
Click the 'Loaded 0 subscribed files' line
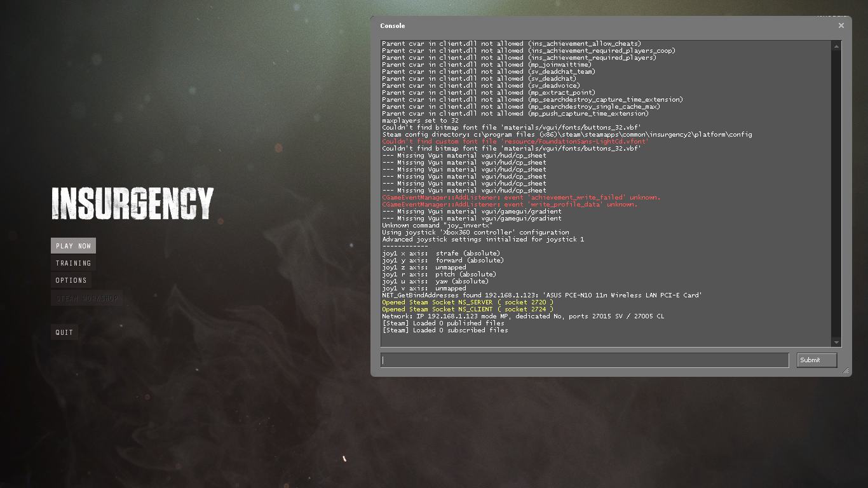[x=445, y=330]
